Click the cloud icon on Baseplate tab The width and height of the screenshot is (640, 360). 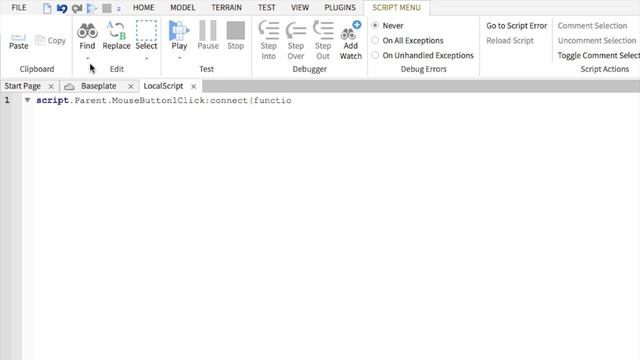pyautogui.click(x=69, y=87)
